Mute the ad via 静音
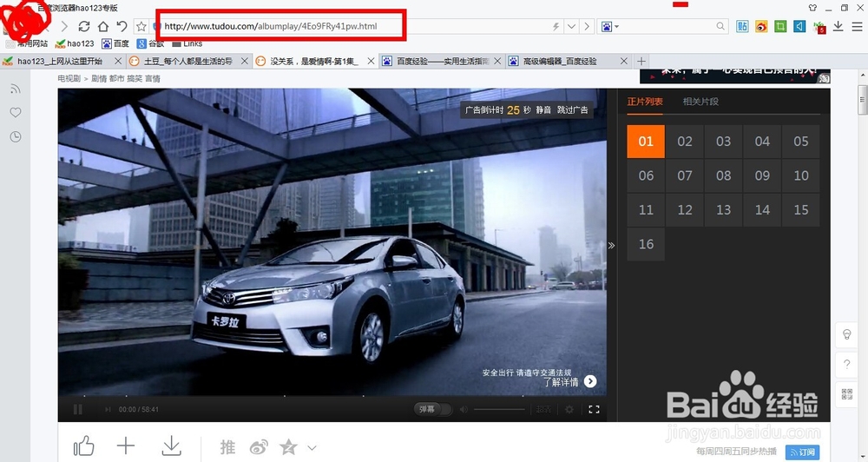 pyautogui.click(x=543, y=109)
